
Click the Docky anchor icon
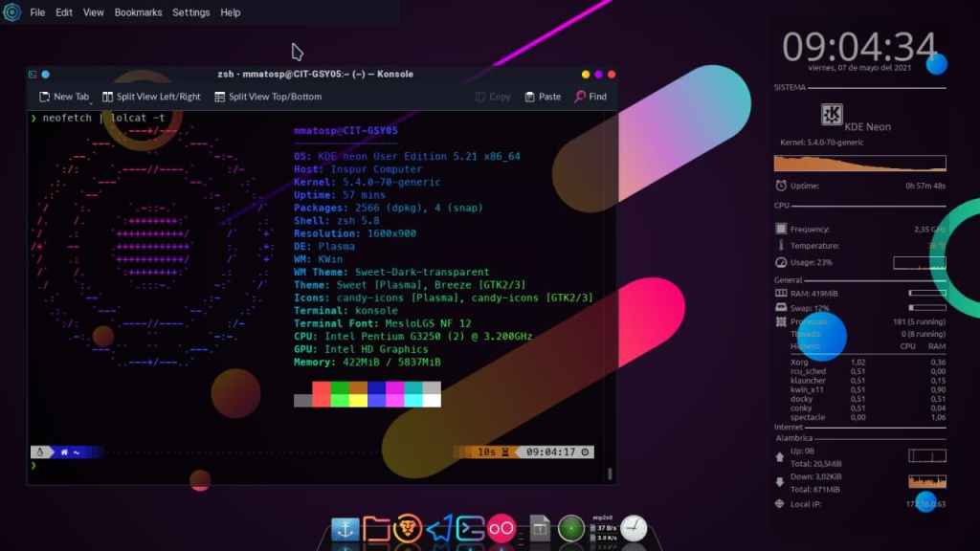coord(345,528)
